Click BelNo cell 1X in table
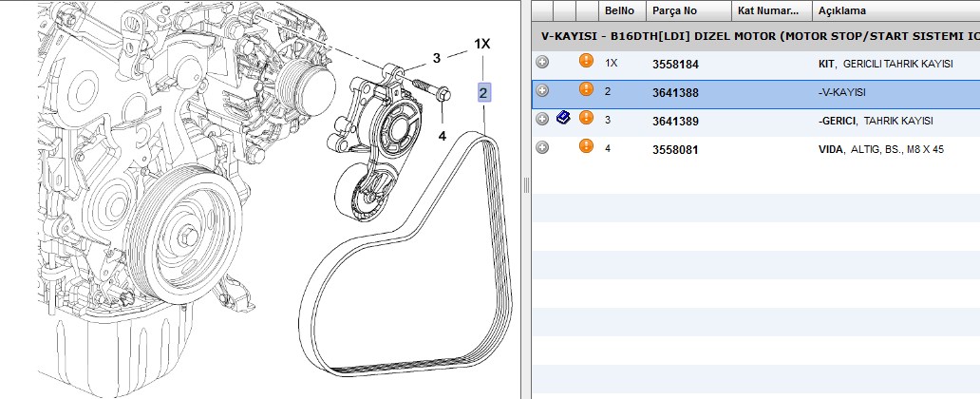This screenshot has width=980, height=399. [x=612, y=64]
